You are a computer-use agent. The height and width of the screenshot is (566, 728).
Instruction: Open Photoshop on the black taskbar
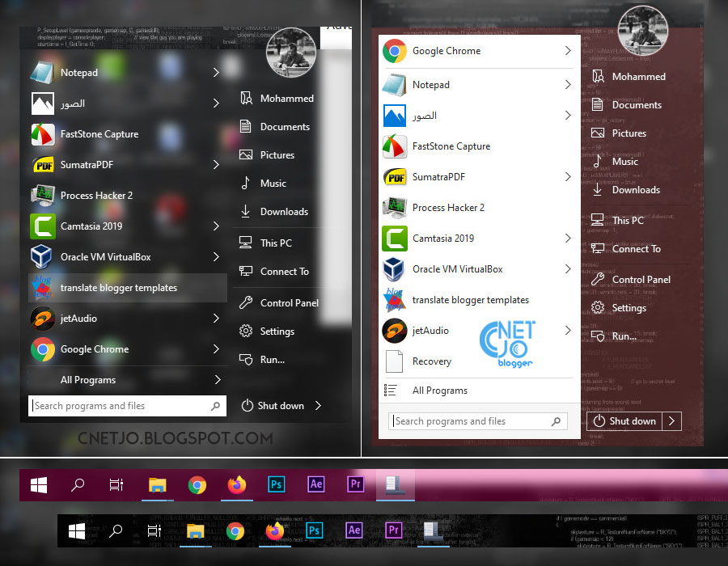[315, 530]
